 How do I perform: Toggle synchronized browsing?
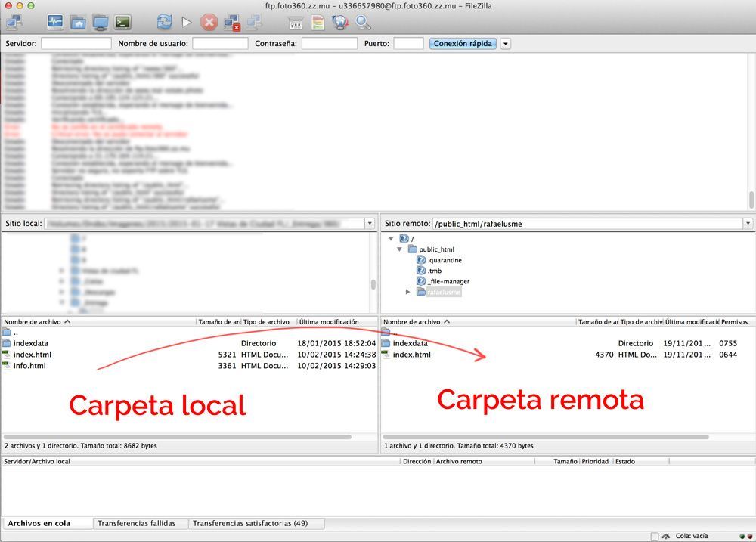point(340,22)
